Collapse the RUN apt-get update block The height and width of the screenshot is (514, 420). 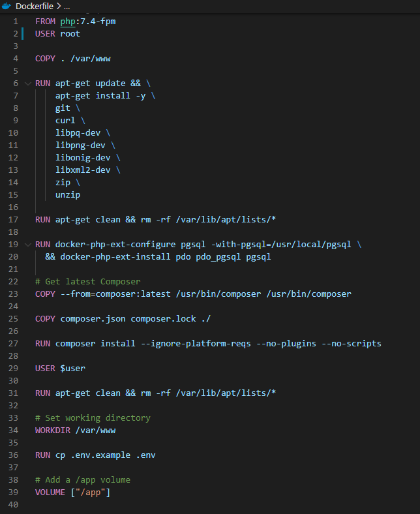28,83
